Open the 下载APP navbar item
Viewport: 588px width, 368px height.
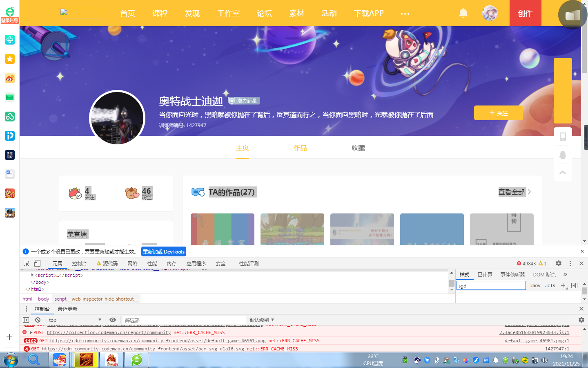tap(369, 13)
